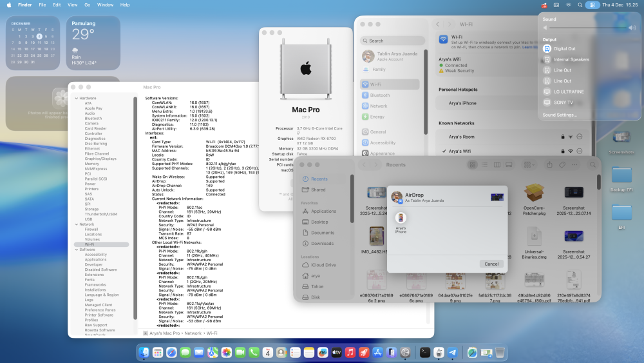Click the System Settings search field
Screen dimensions: 644x363
pos(393,41)
